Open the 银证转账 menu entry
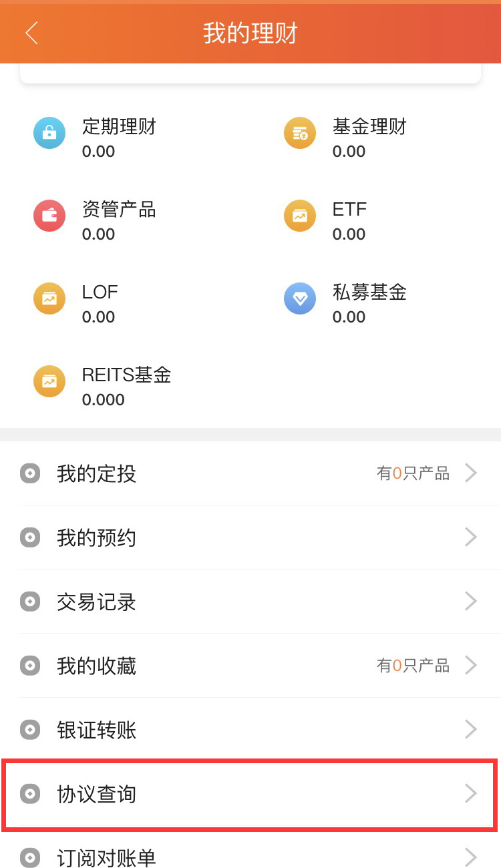The width and height of the screenshot is (501, 868). tap(97, 730)
